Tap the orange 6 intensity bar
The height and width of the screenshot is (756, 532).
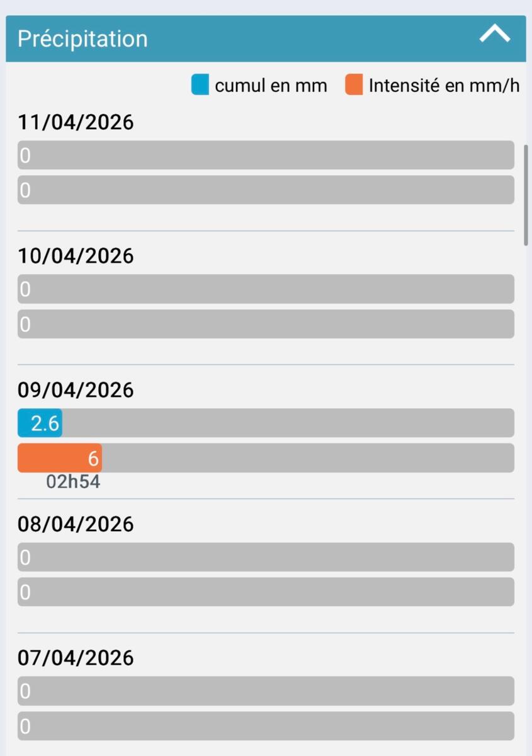click(x=60, y=458)
